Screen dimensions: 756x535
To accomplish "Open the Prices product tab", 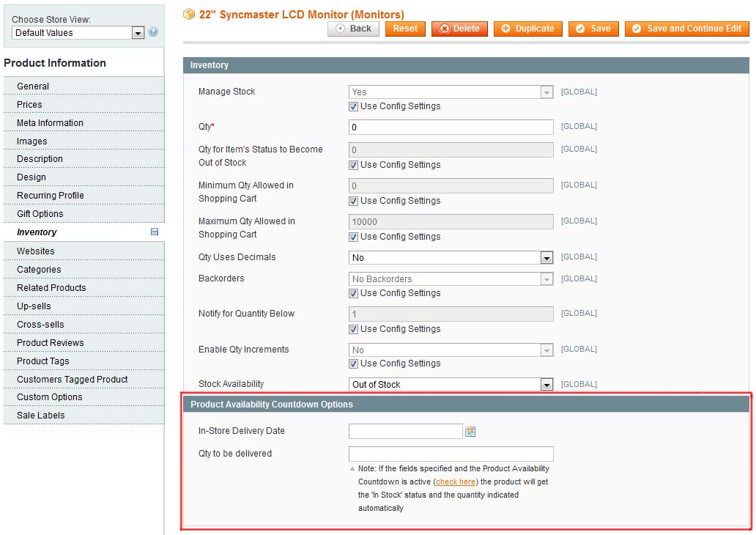I will pyautogui.click(x=84, y=105).
